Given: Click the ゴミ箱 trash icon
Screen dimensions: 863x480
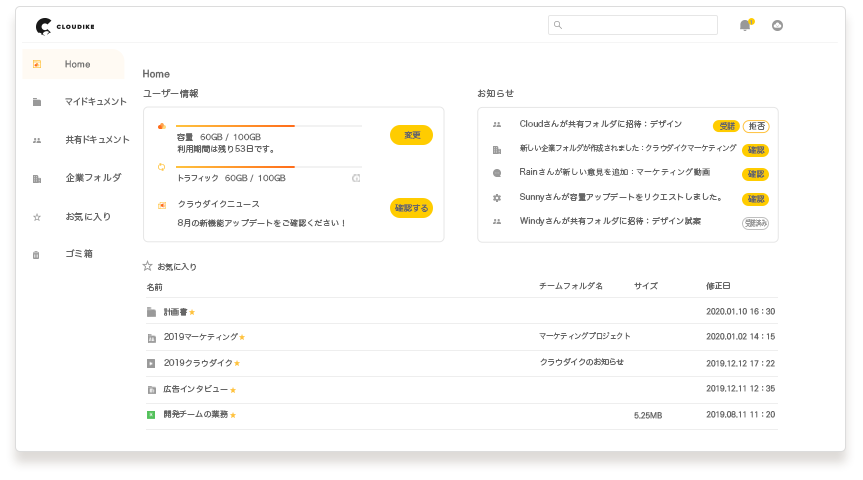Looking at the screenshot, I should tap(36, 255).
